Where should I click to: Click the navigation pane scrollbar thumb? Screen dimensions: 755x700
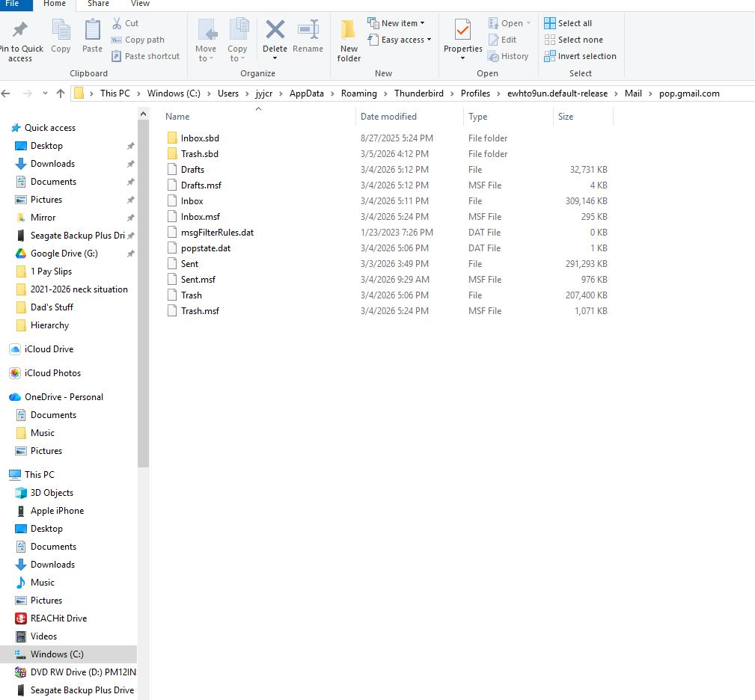pyautogui.click(x=143, y=293)
